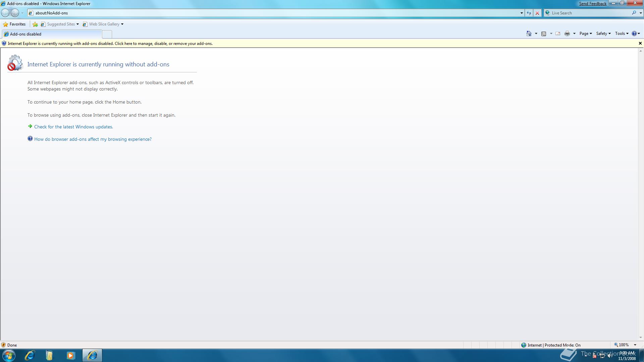Click the Home toolbar icon
Viewport: 644px width, 362px height.
click(x=529, y=34)
